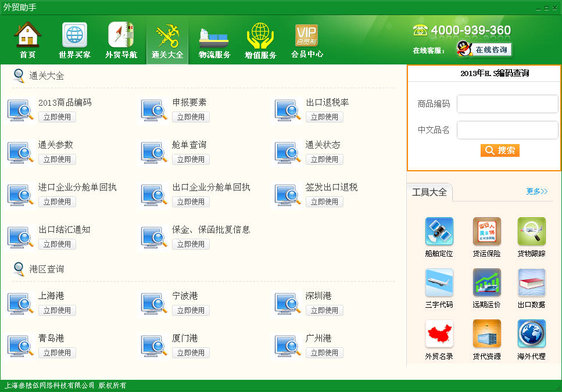Open the 三字代码 airplane icon
The height and width of the screenshot is (392, 562).
(439, 282)
